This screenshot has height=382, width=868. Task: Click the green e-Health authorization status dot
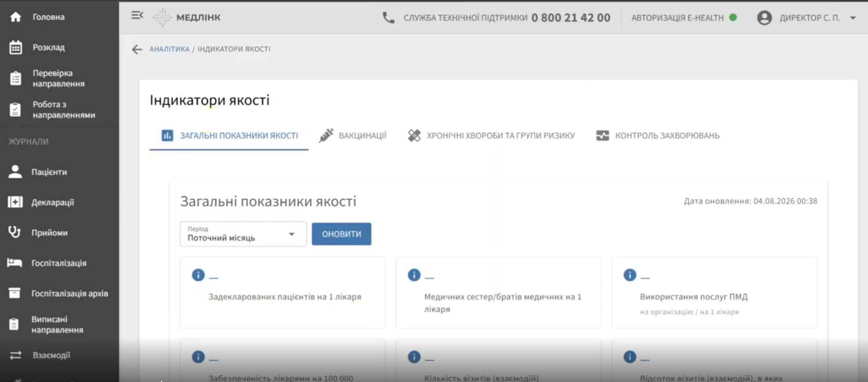click(x=733, y=17)
